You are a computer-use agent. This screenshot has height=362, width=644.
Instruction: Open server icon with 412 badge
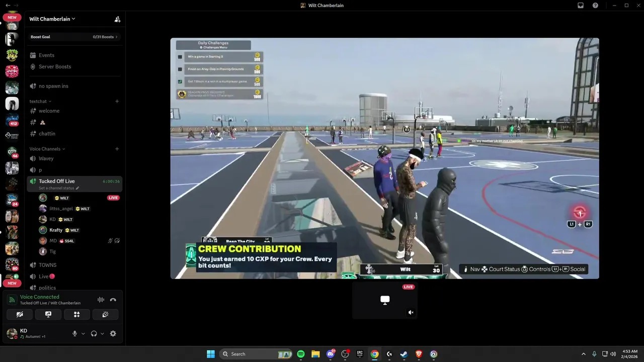pos(12,120)
